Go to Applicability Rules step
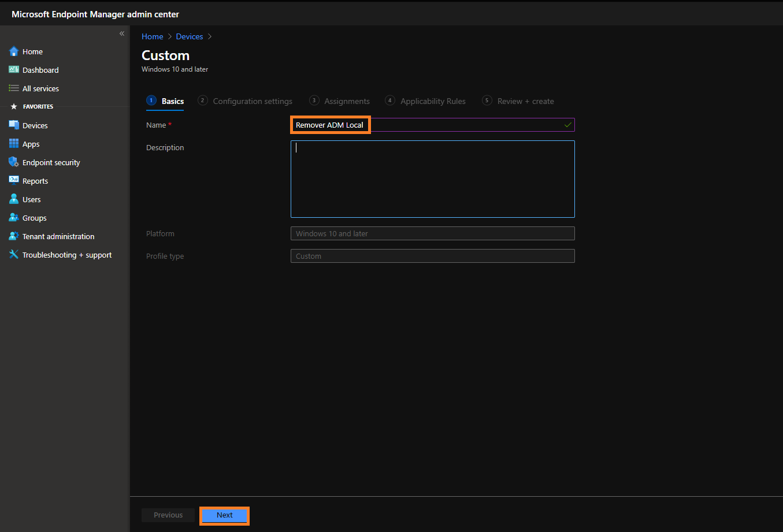Screen dimensions: 783x532 tap(425, 101)
